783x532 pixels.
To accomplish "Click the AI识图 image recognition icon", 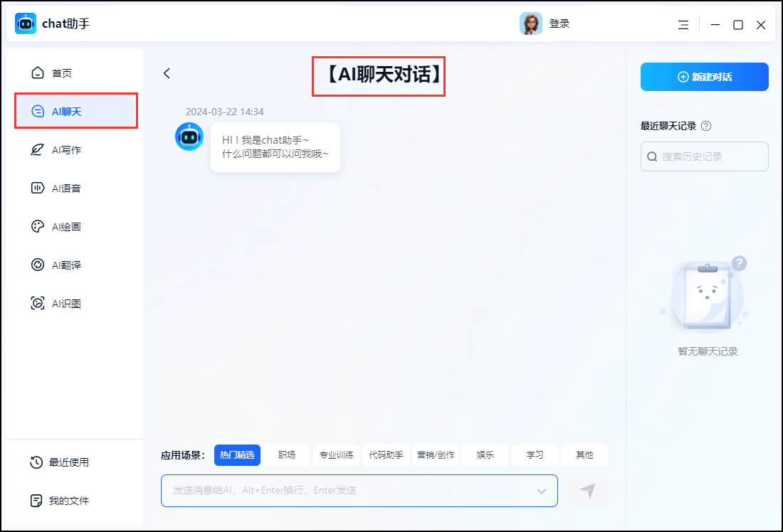I will pyautogui.click(x=38, y=304).
